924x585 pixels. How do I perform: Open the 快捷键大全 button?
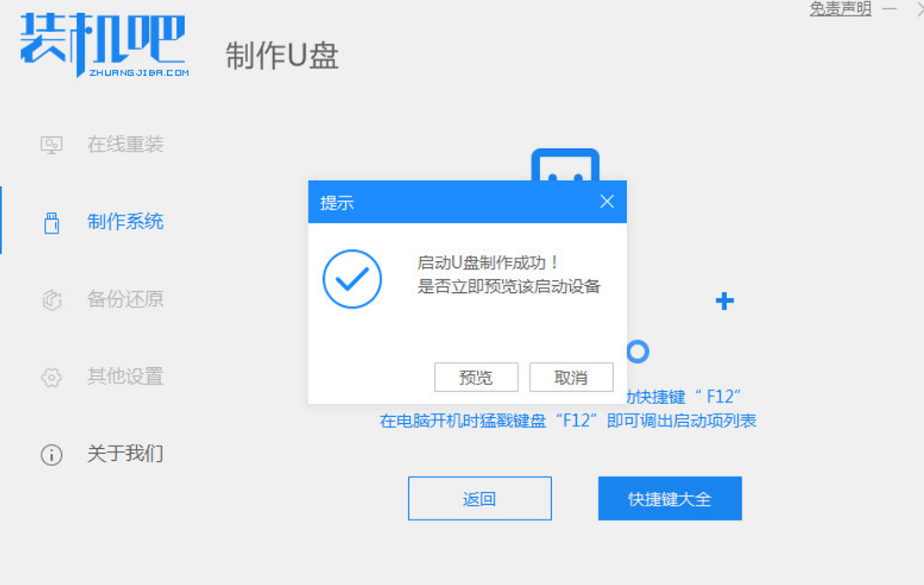[670, 499]
